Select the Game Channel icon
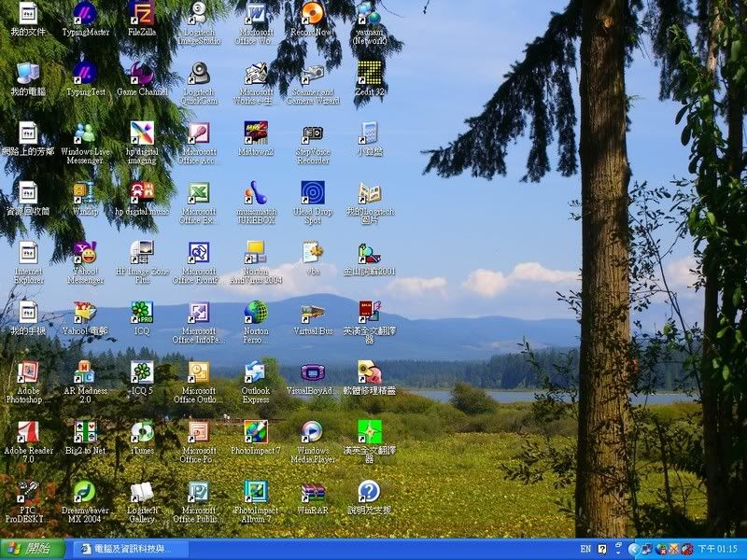 [x=142, y=73]
